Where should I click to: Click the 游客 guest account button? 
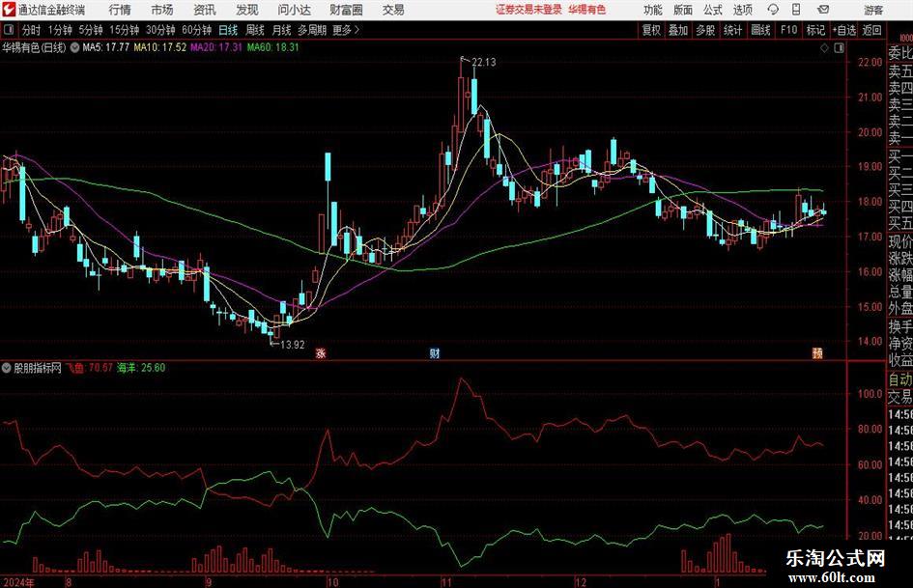pyautogui.click(x=873, y=10)
